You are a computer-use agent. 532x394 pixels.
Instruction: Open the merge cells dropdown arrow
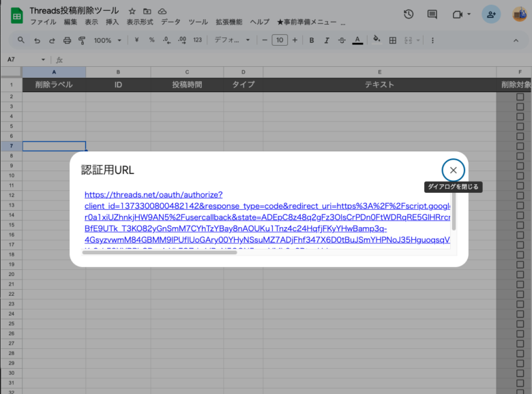point(418,40)
